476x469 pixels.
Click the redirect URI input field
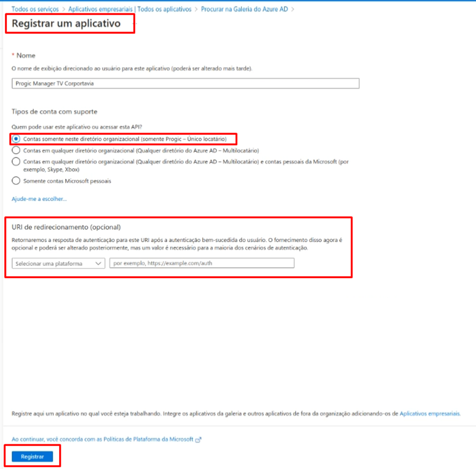point(202,263)
